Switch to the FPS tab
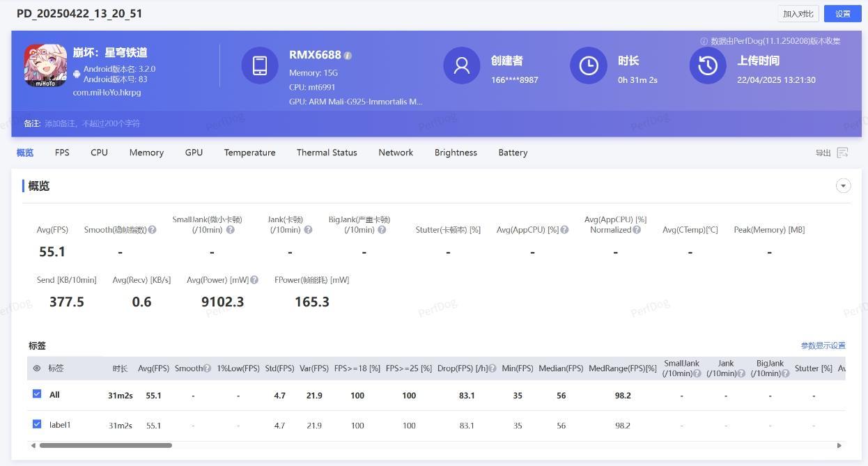The height and width of the screenshot is (466, 868). [x=62, y=153]
